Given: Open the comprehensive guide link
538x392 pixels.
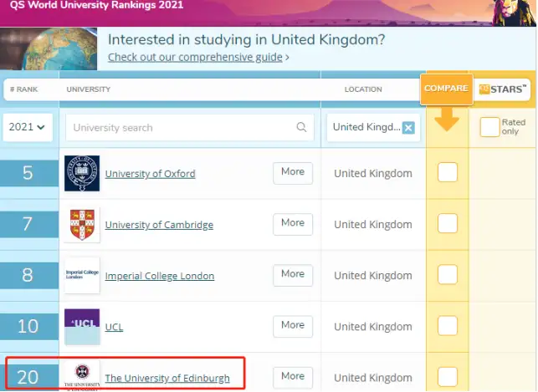Looking at the screenshot, I should click(x=198, y=58).
